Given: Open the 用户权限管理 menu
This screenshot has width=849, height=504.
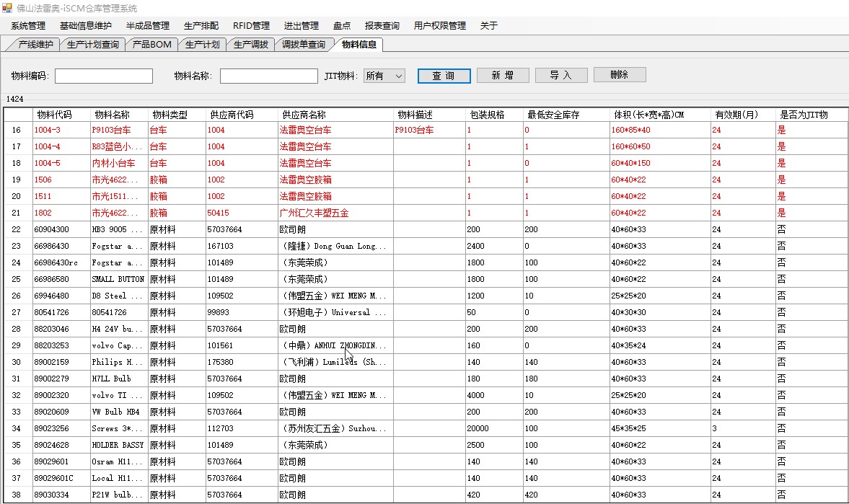Looking at the screenshot, I should [440, 25].
